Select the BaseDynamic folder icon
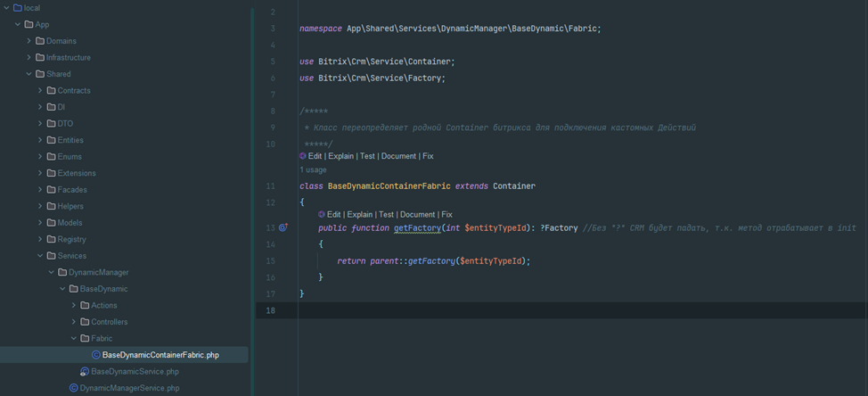 [74, 289]
